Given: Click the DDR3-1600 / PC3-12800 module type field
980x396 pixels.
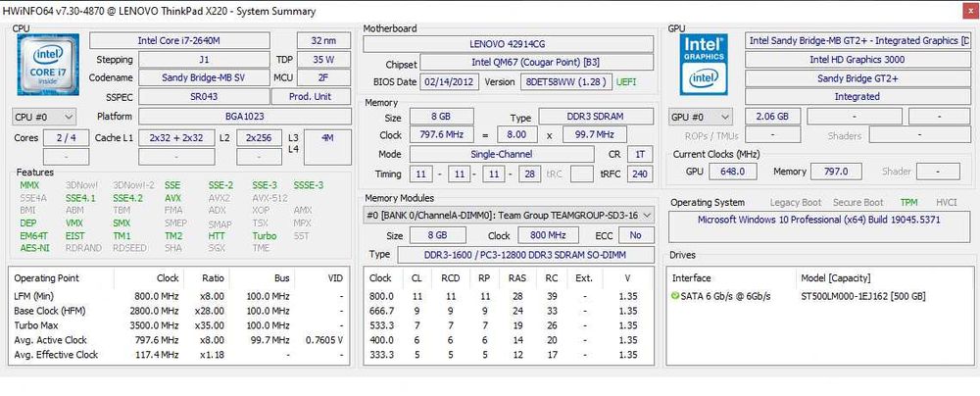Looking at the screenshot, I should [526, 255].
